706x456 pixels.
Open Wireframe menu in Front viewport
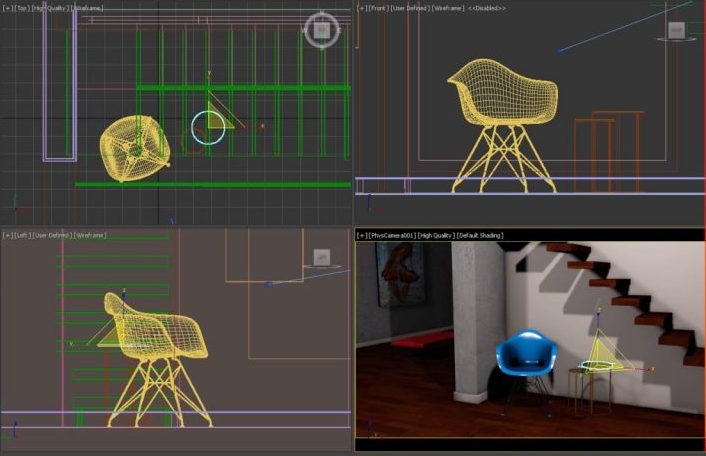(448, 8)
